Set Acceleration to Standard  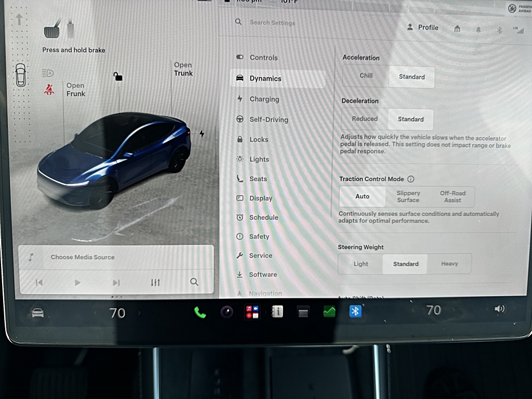pyautogui.click(x=412, y=77)
